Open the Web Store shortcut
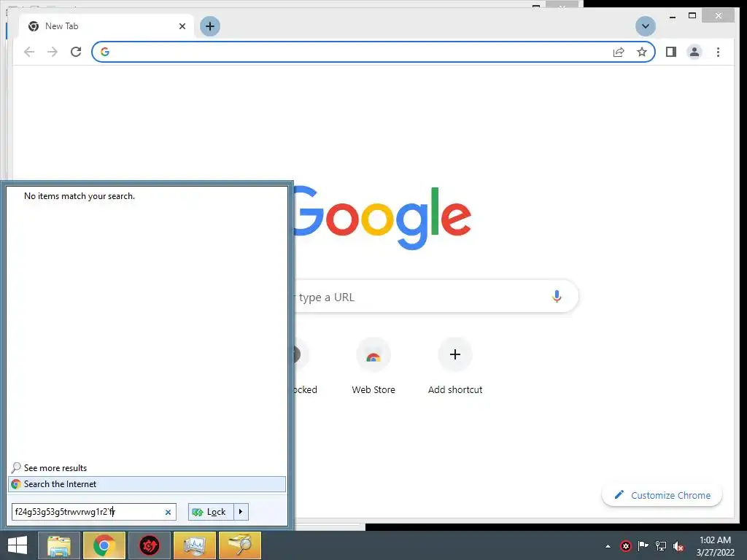 (x=373, y=367)
